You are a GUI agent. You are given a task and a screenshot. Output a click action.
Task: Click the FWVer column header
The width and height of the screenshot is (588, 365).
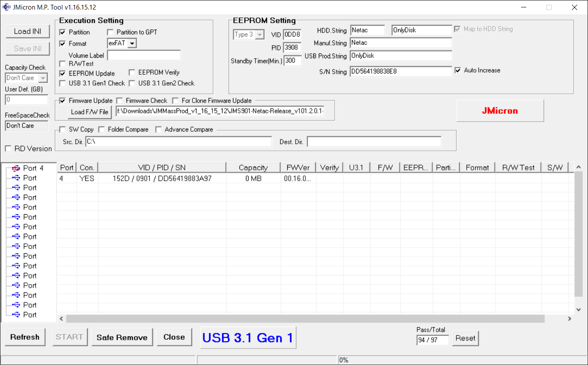coord(298,167)
